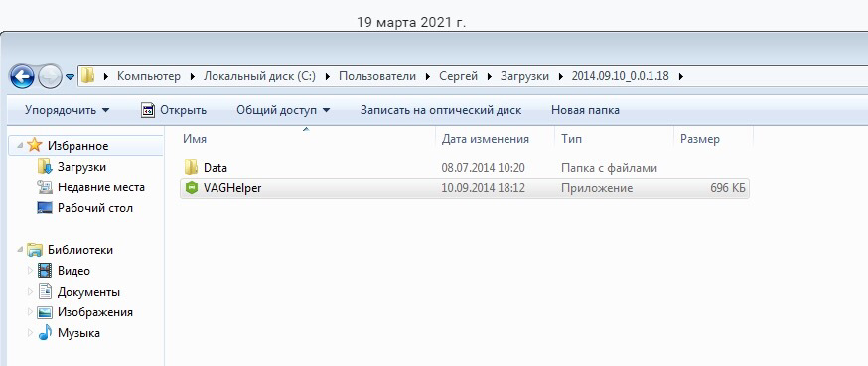The width and height of the screenshot is (868, 366).
Task: Click the Недавние места icon
Action: [x=45, y=187]
